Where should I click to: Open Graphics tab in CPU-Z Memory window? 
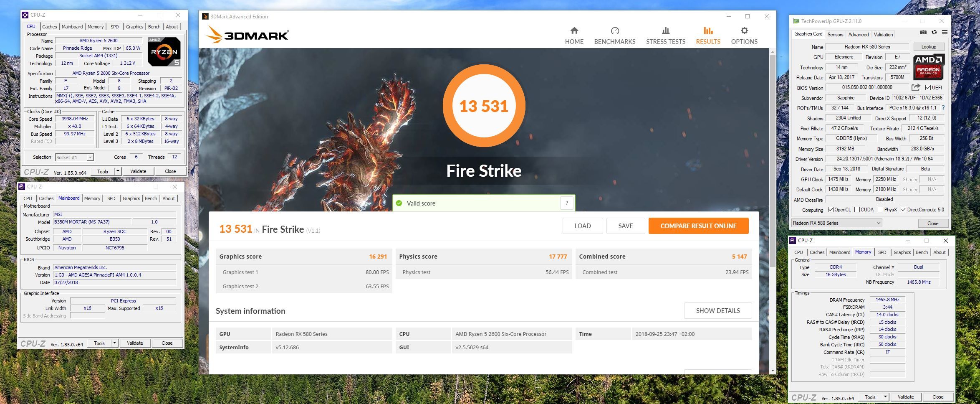[902, 252]
